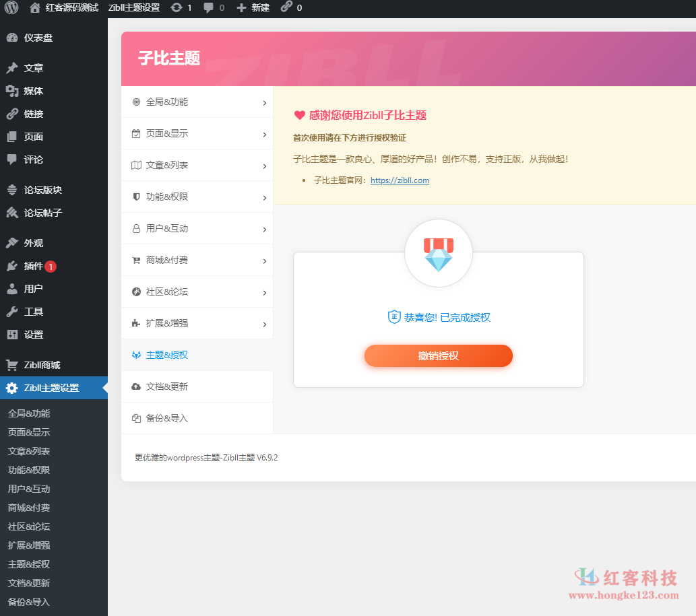The height and width of the screenshot is (616, 696).
Task: Click the orange 撤销授权 button
Action: (439, 355)
